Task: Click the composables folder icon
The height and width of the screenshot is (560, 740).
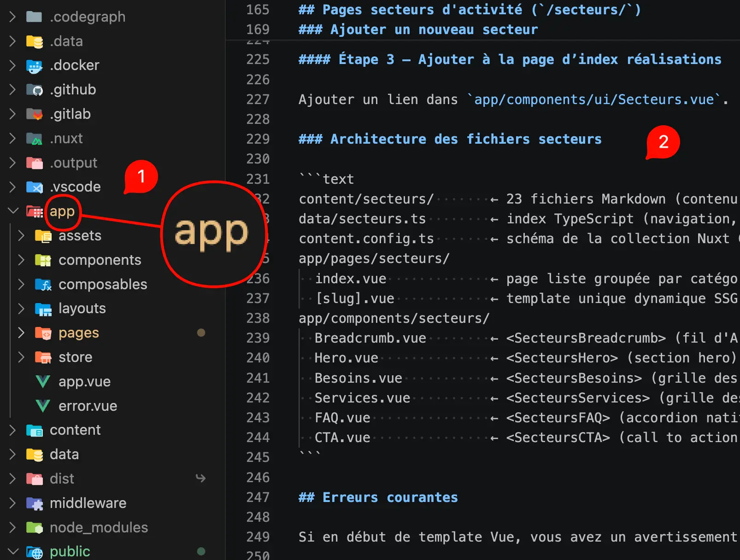Action: (x=43, y=285)
